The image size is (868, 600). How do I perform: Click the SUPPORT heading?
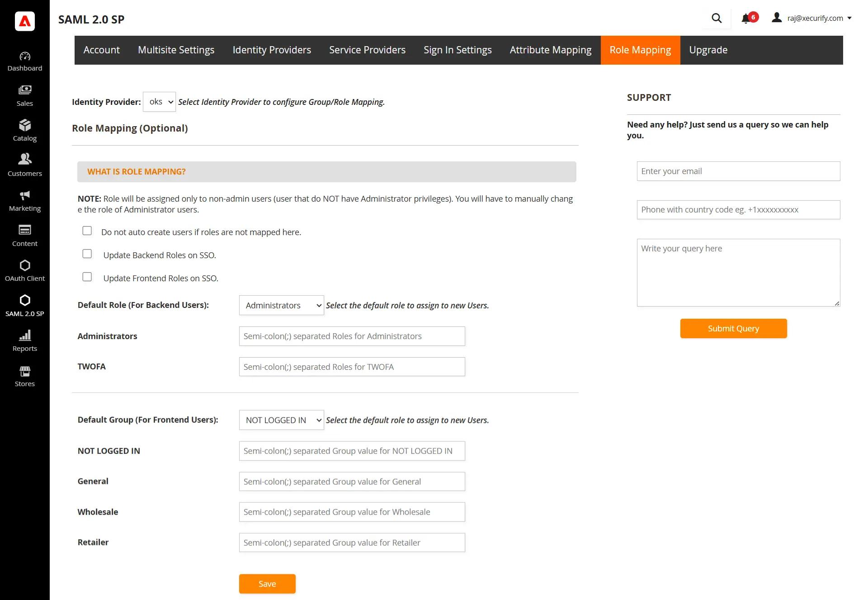tap(649, 98)
